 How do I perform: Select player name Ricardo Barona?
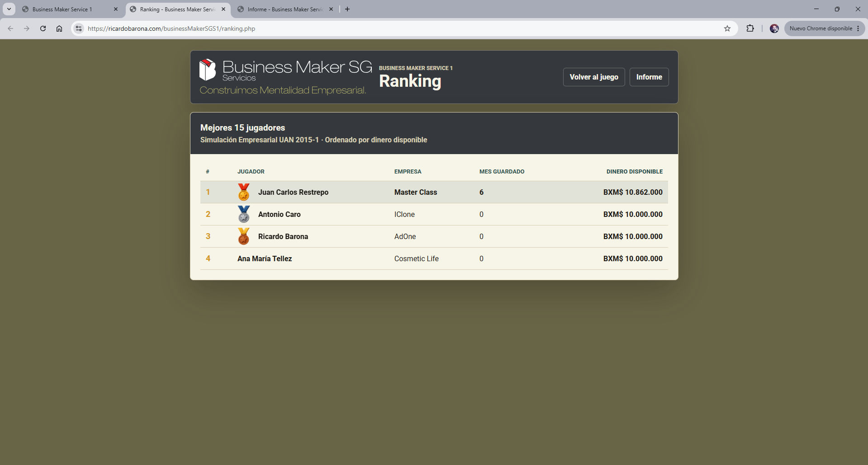pyautogui.click(x=283, y=236)
